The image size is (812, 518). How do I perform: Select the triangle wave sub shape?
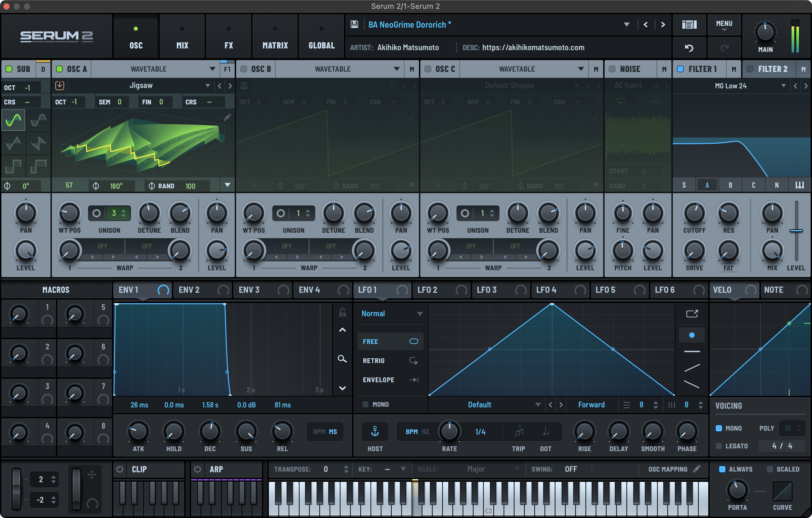click(x=13, y=143)
